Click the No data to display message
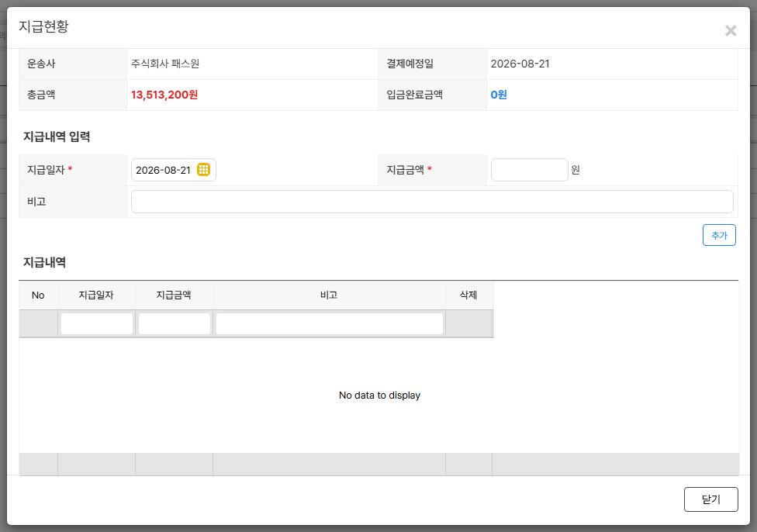 tap(379, 396)
